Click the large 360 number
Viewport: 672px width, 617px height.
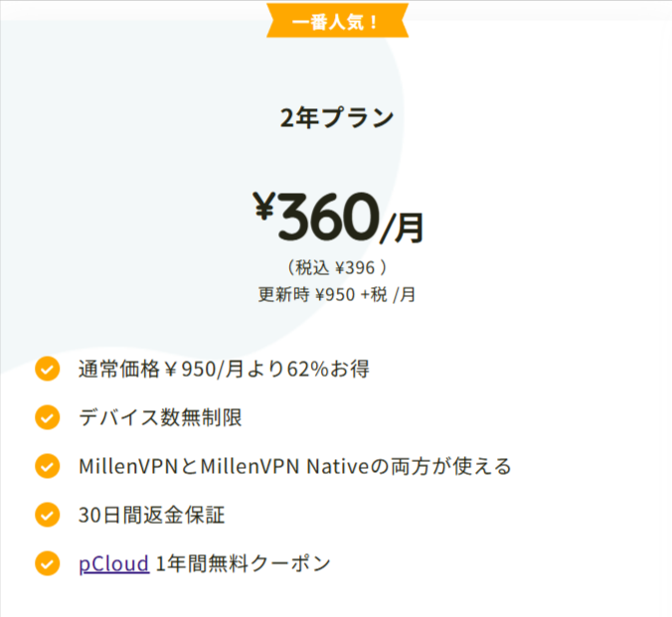(328, 217)
